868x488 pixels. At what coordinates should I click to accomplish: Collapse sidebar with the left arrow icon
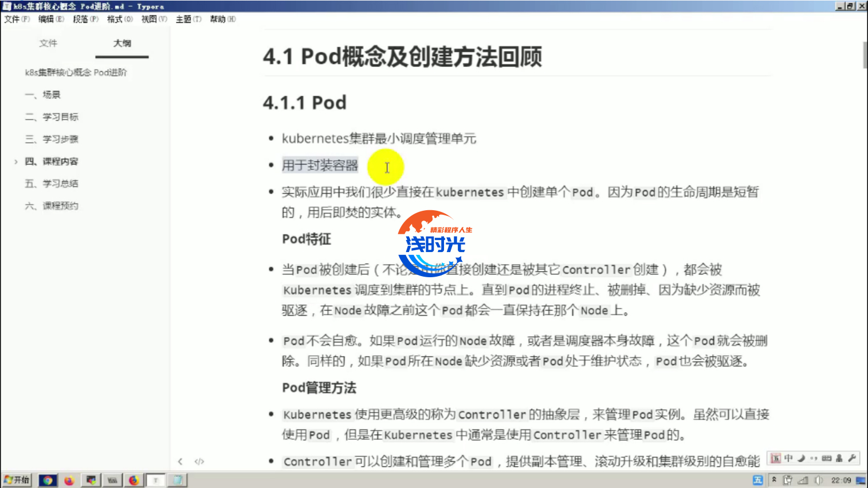[180, 461]
